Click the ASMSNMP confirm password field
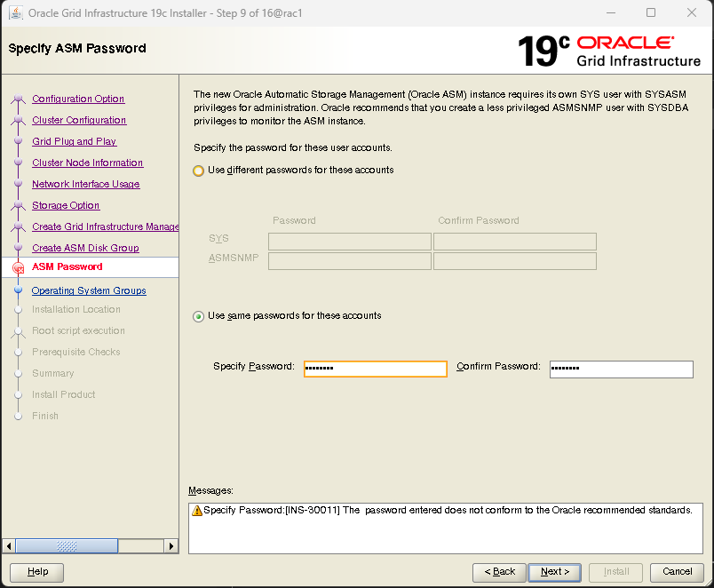 tap(514, 261)
